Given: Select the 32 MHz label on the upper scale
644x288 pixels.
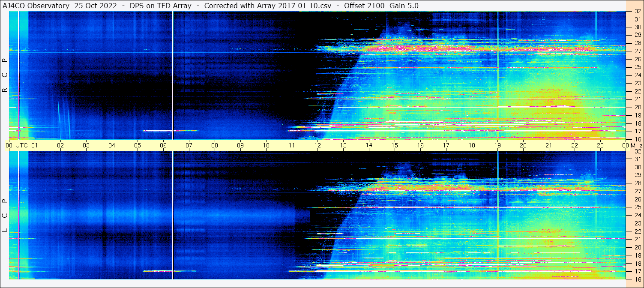Looking at the screenshot, I should point(637,11).
